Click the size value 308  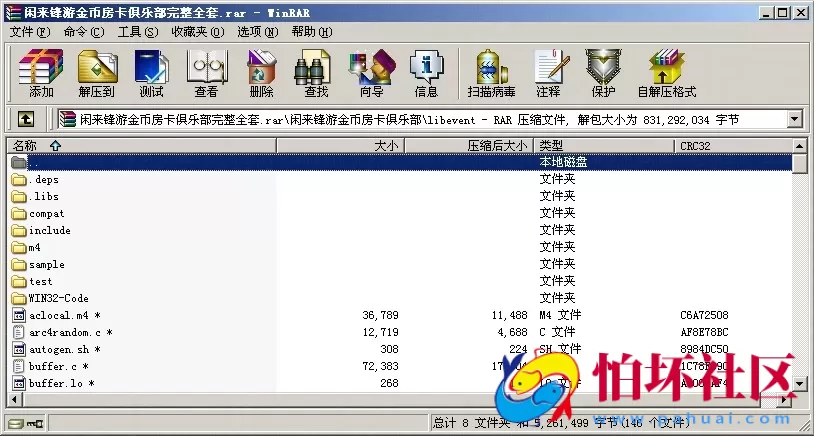click(389, 349)
